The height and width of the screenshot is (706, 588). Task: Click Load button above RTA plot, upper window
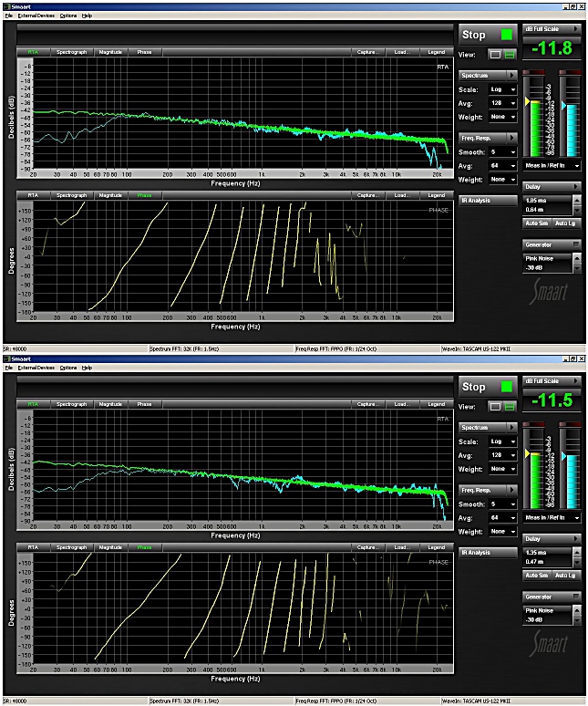(401, 52)
